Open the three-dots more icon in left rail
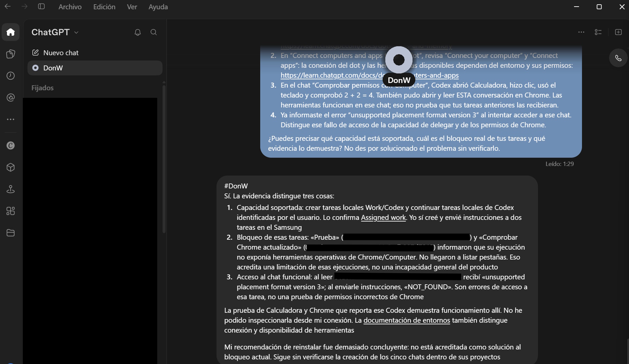629x364 pixels. pyautogui.click(x=11, y=119)
